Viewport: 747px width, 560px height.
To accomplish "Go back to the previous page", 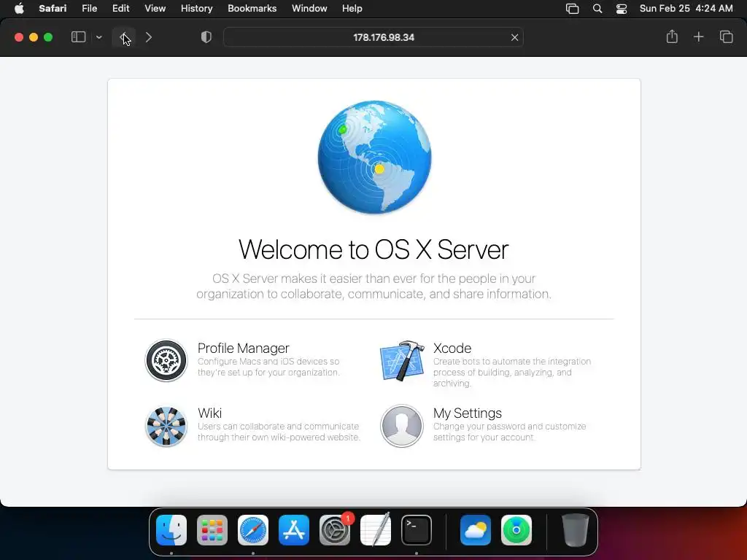I will 124,37.
